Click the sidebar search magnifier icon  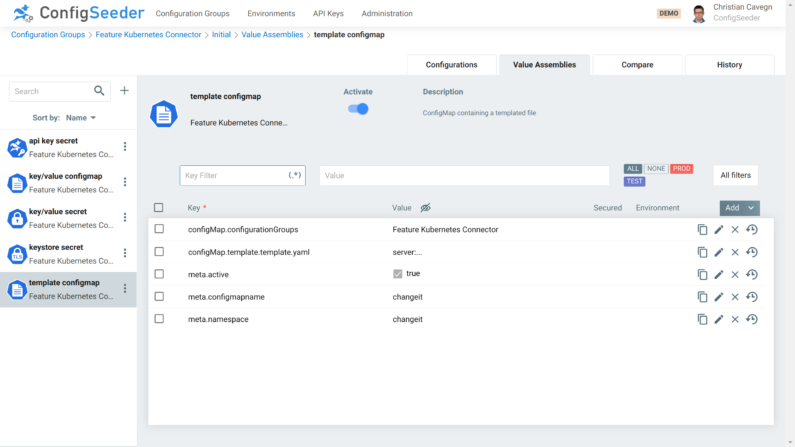pos(99,91)
